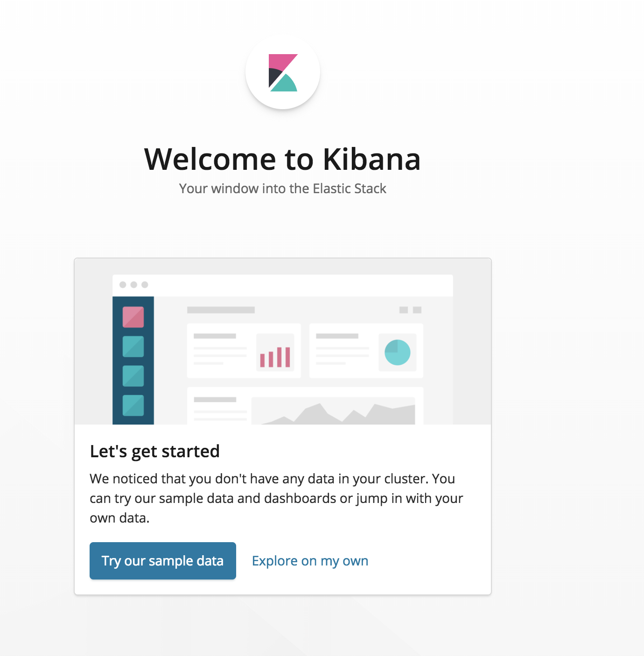Click the pink square in illustration sidebar
This screenshot has height=656, width=644.
point(133,317)
